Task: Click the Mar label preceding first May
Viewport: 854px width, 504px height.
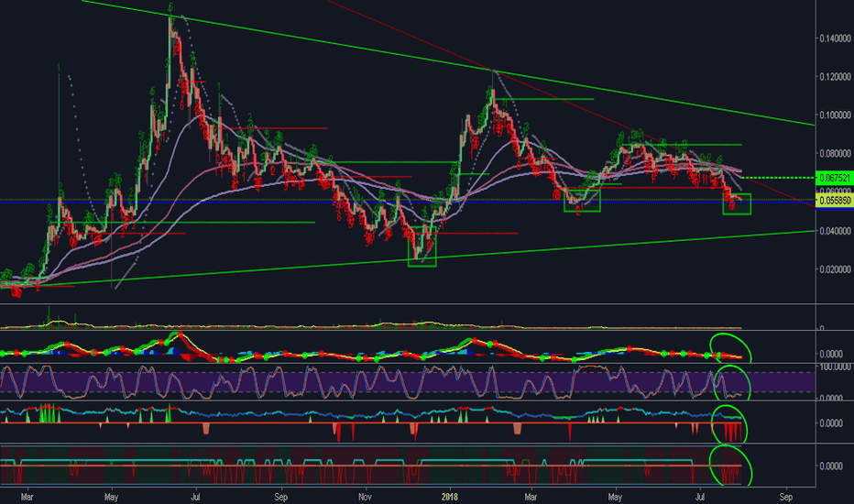Action: click(27, 497)
